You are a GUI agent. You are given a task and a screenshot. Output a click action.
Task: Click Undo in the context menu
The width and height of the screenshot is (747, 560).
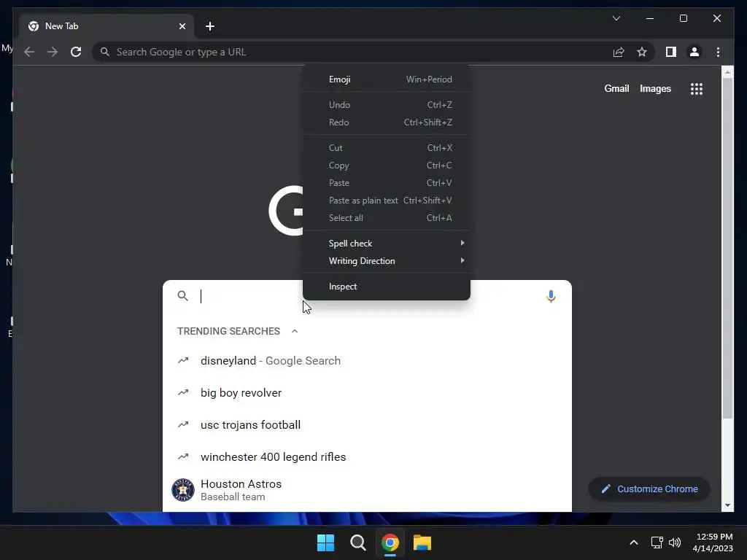387,105
